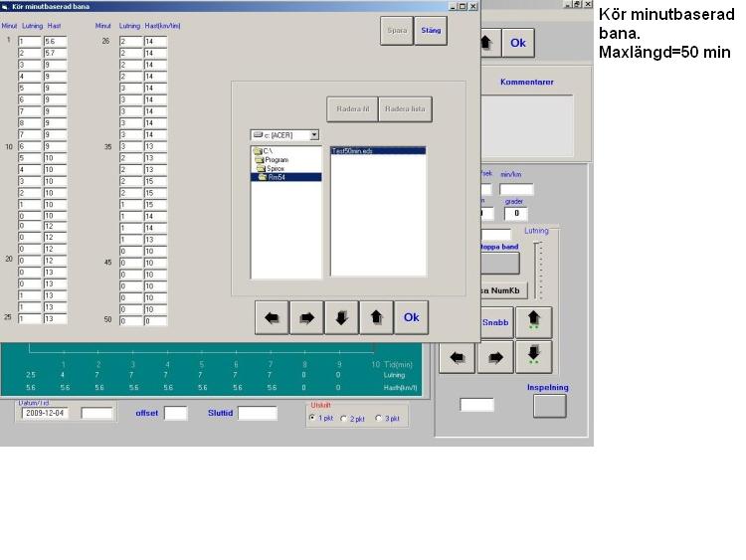The height and width of the screenshot is (560, 746).
Task: Select the Spirox folder in tree
Action: tap(276, 168)
